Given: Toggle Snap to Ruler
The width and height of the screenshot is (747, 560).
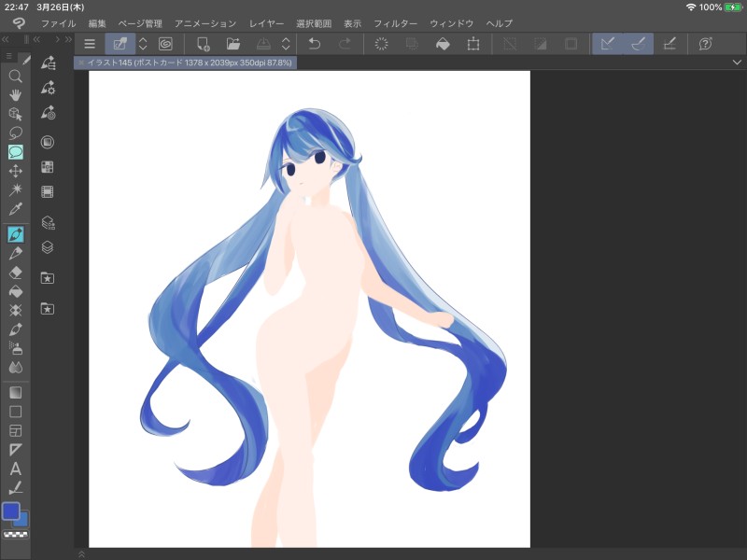Looking at the screenshot, I should point(608,44).
